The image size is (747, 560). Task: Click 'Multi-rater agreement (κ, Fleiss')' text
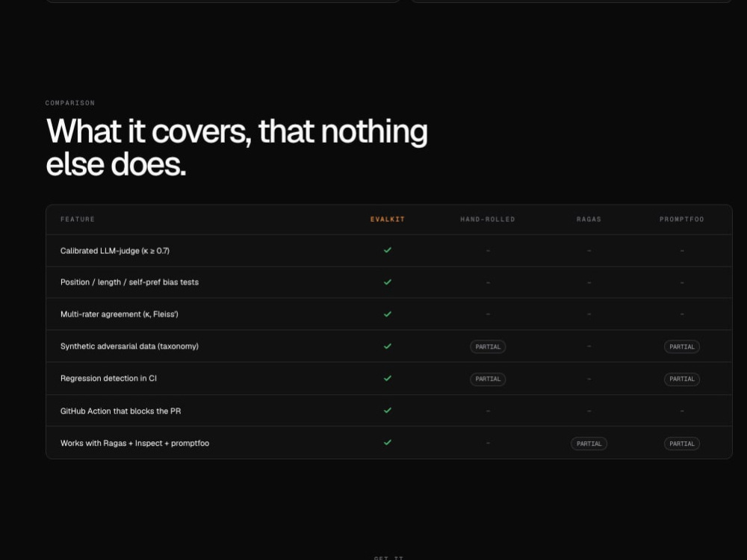119,314
